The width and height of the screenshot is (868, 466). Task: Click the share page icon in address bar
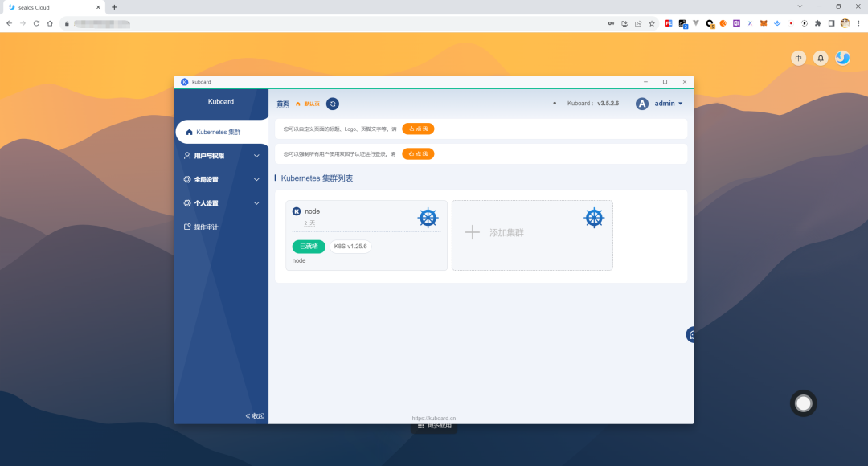[638, 23]
